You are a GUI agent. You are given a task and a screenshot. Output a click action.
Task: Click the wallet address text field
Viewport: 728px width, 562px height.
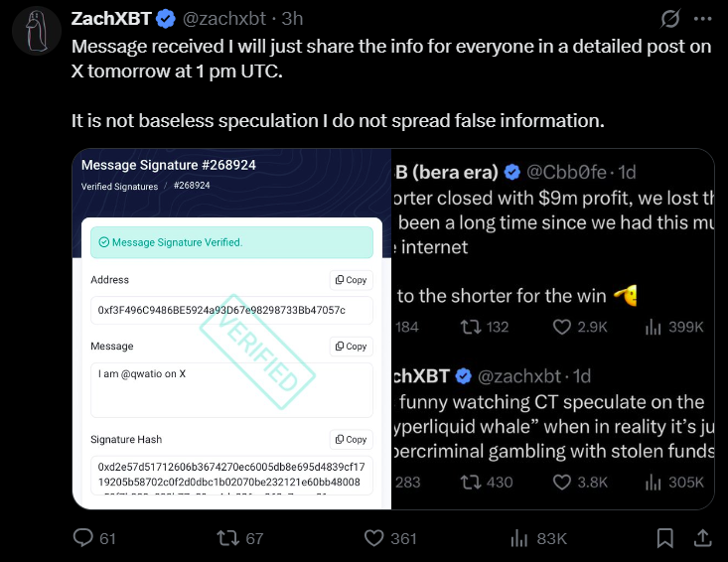[230, 310]
